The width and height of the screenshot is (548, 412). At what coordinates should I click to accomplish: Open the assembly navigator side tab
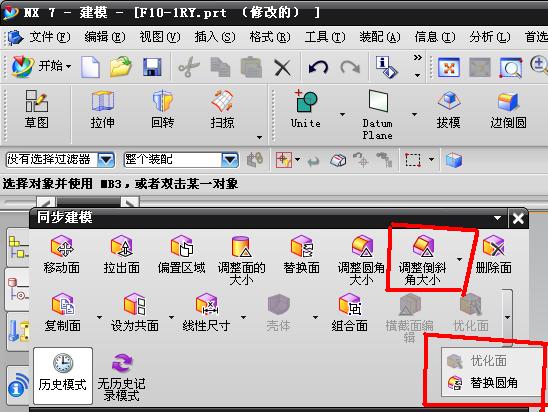tap(18, 248)
